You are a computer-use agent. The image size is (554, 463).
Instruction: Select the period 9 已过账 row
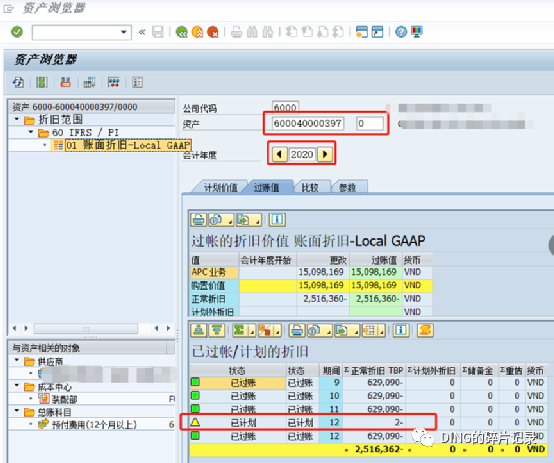(368, 383)
